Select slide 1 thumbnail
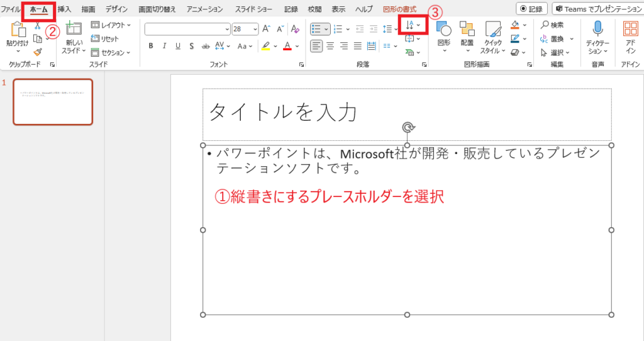Viewport: 644px width, 341px height. pos(53,102)
